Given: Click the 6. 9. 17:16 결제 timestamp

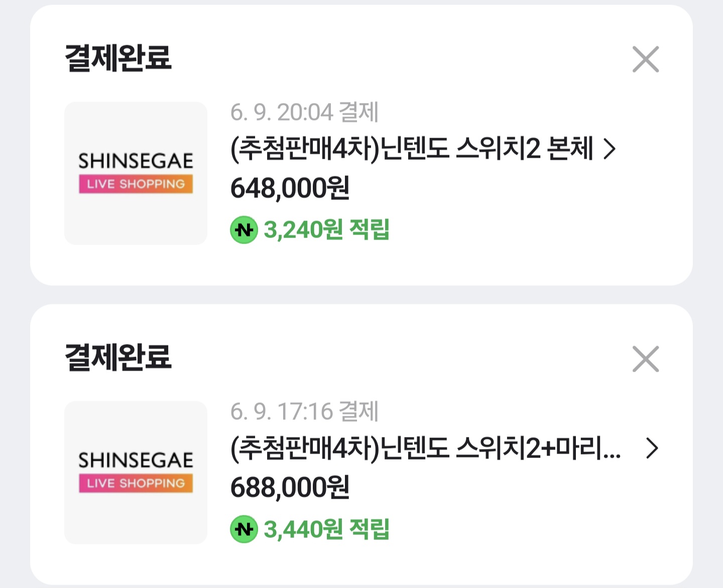Looking at the screenshot, I should pos(304,411).
